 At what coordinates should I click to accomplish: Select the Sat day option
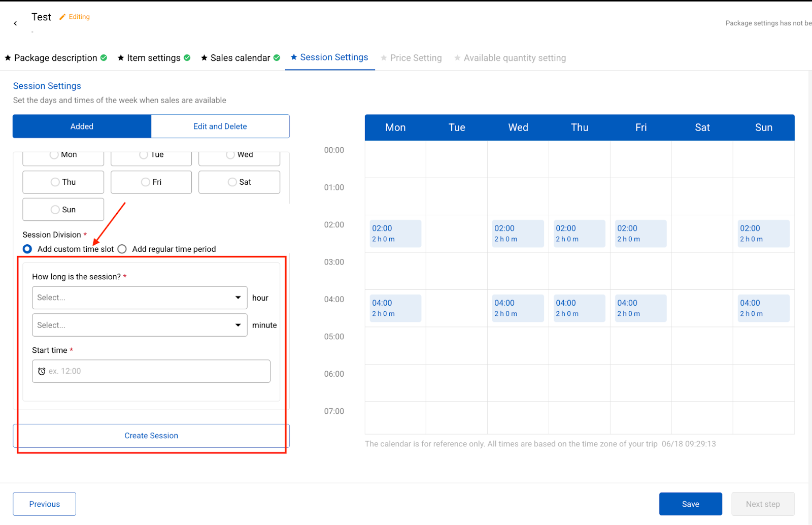(x=239, y=182)
